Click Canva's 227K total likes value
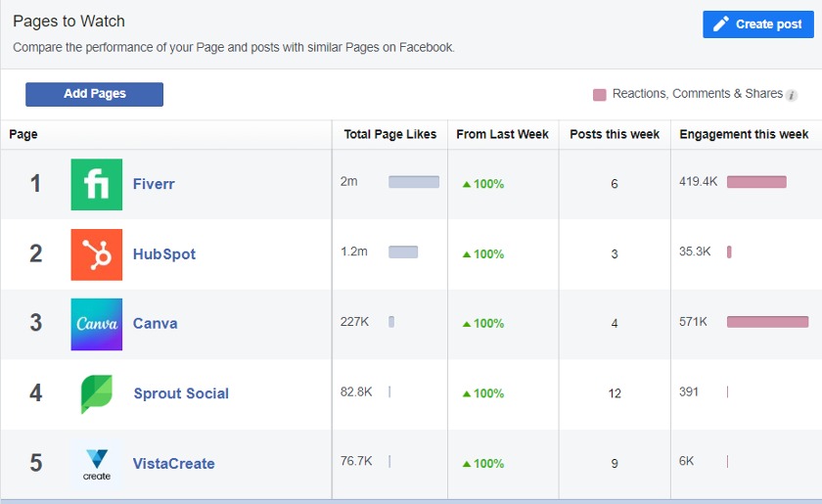The height and width of the screenshot is (504, 822). [354, 322]
